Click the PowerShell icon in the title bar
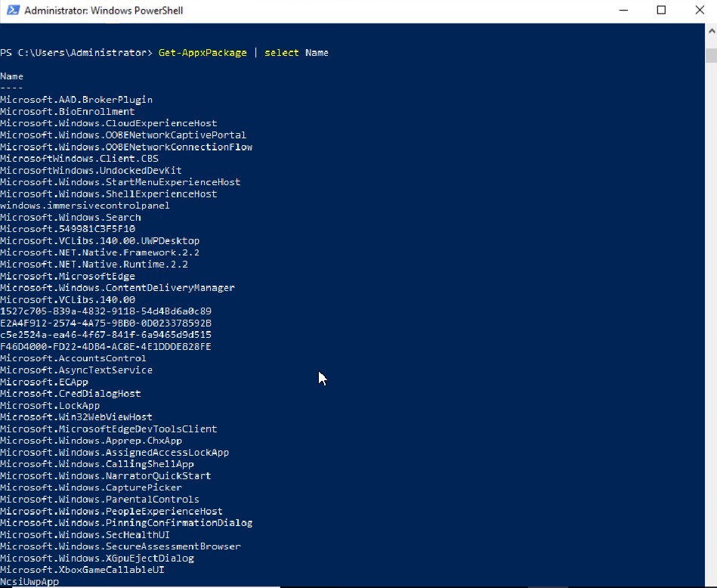The image size is (717, 588). point(14,10)
